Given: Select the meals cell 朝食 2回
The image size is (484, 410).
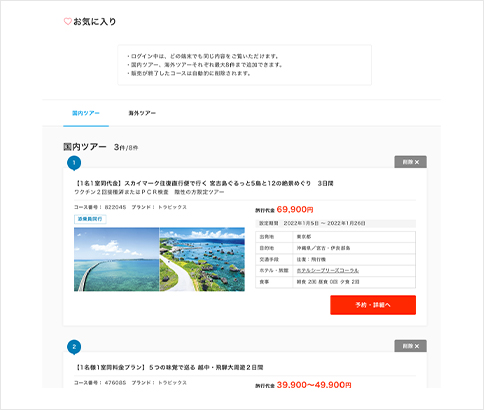Looking at the screenshot, I should tap(354, 282).
